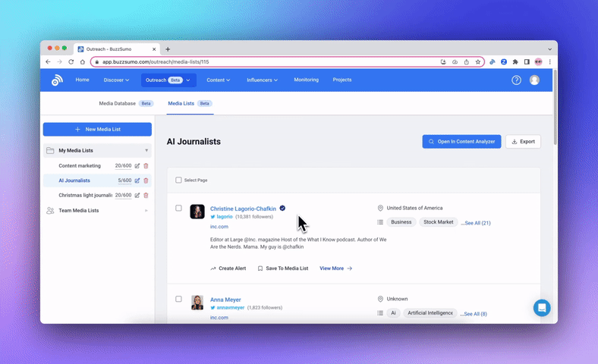This screenshot has height=364, width=598.
Task: Edit the AI Journalists list pencil icon
Action: click(x=137, y=180)
